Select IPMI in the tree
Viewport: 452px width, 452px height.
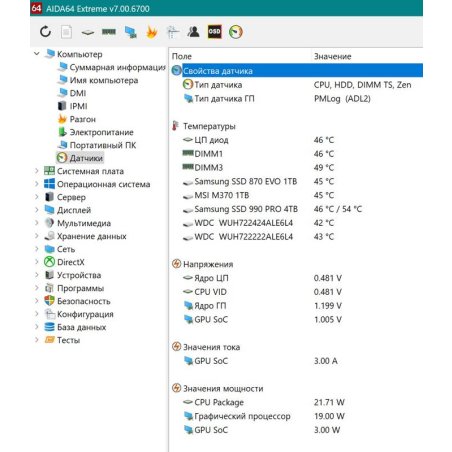click(x=78, y=106)
